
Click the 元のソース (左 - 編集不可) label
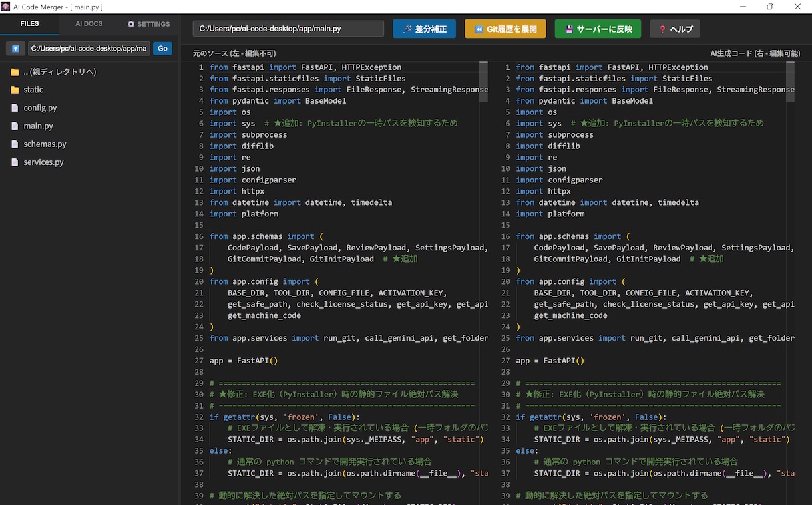234,53
